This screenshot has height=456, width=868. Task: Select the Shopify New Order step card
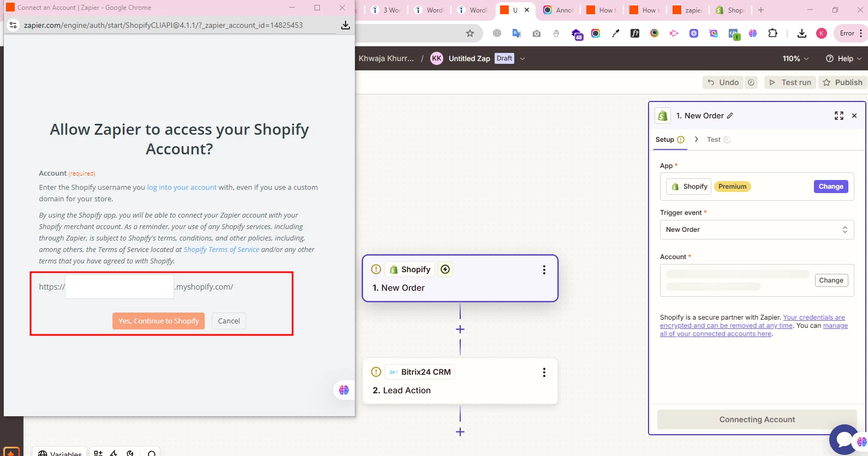[x=460, y=278]
